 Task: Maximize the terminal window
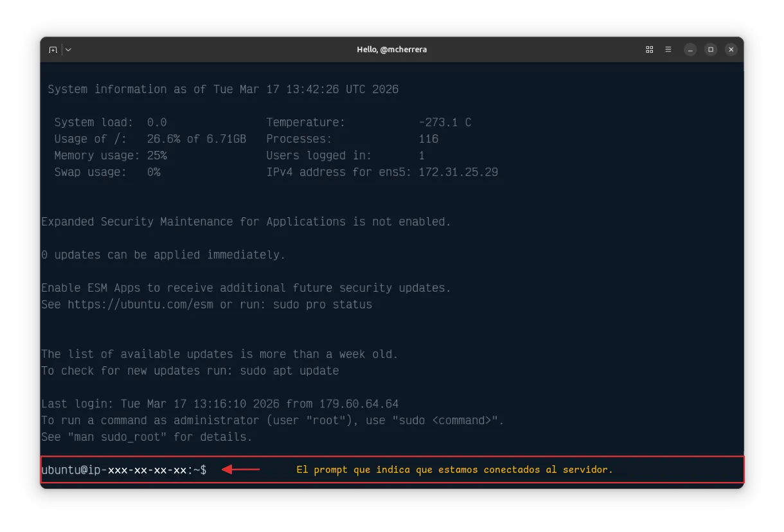710,49
